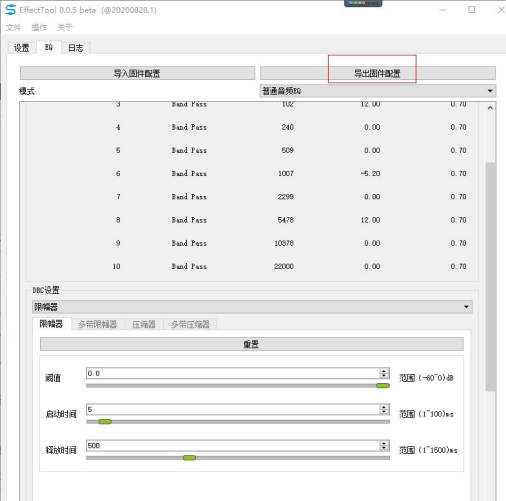506x501 pixels.
Task: Click band 4 filter type Band Pass
Action: pos(189,127)
